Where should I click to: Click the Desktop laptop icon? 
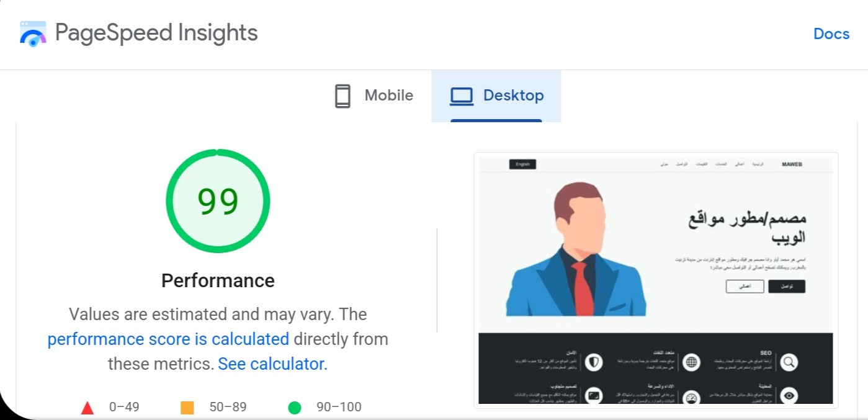coord(462,96)
